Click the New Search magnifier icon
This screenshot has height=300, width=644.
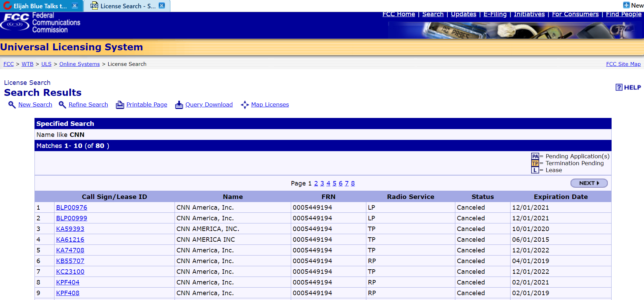click(x=12, y=105)
